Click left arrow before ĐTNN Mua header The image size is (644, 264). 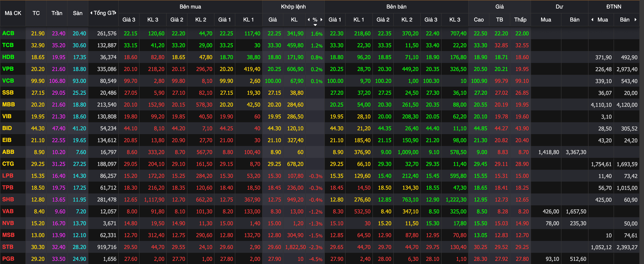tap(592, 19)
